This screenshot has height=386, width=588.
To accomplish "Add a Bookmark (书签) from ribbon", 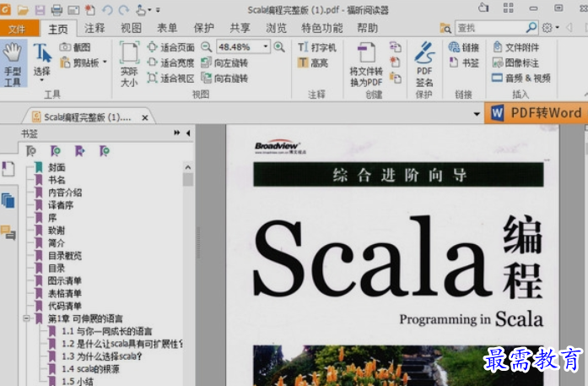I will tap(464, 63).
